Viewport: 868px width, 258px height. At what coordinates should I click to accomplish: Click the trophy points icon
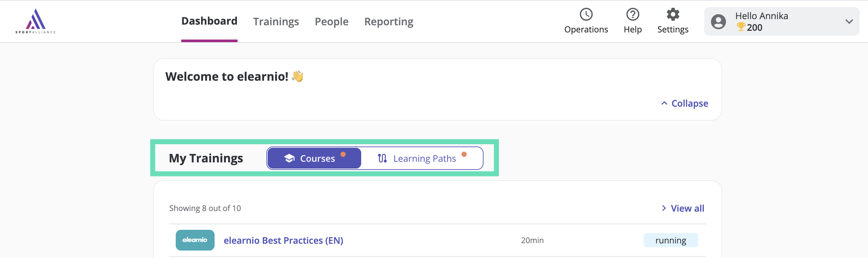(740, 27)
